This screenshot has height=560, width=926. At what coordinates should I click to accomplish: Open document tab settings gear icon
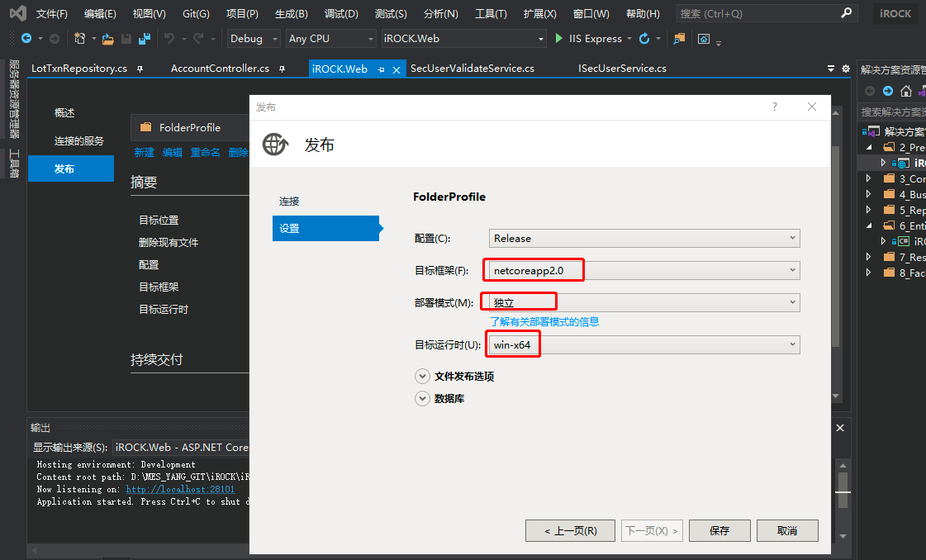pyautogui.click(x=846, y=69)
